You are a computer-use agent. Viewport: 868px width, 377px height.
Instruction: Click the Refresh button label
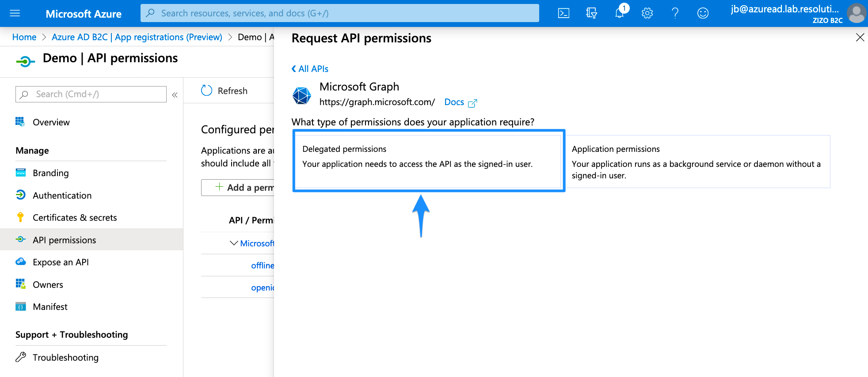click(x=232, y=91)
